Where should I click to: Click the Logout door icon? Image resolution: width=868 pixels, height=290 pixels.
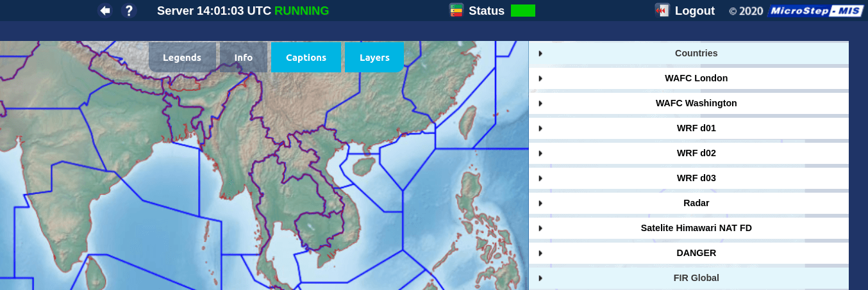662,11
